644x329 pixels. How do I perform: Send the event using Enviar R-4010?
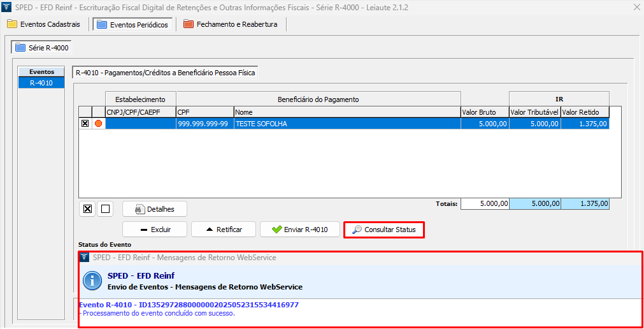[x=299, y=230]
